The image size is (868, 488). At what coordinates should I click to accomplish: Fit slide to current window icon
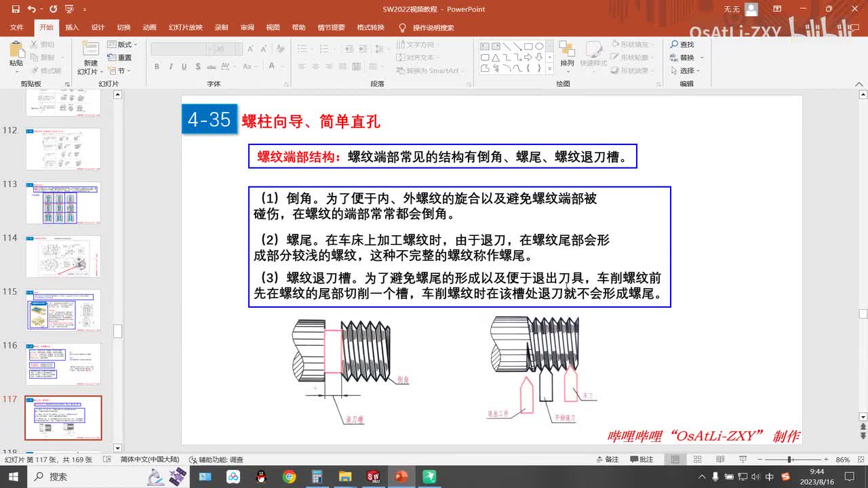(x=860, y=460)
